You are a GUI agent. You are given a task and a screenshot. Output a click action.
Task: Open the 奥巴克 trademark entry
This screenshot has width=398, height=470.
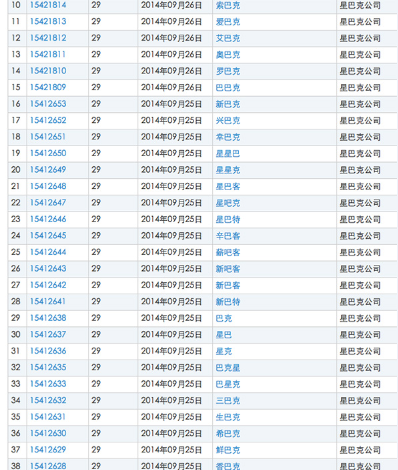228,55
